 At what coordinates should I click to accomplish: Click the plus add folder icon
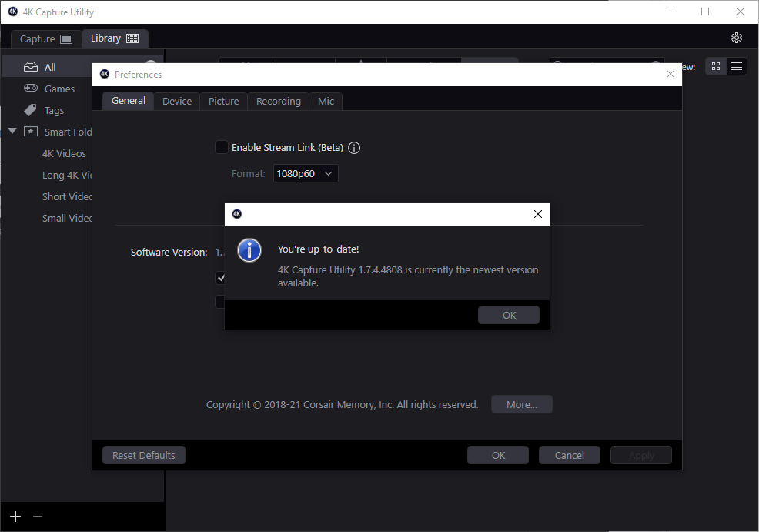(15, 517)
